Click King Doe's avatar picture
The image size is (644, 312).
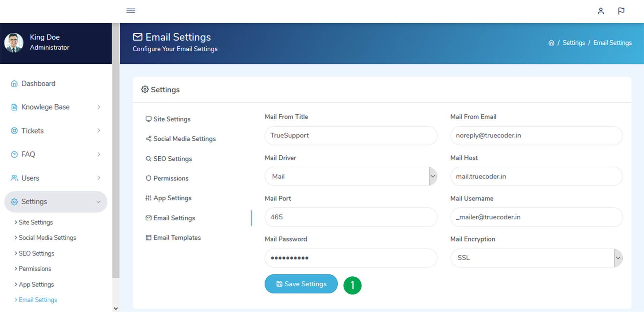tap(14, 43)
